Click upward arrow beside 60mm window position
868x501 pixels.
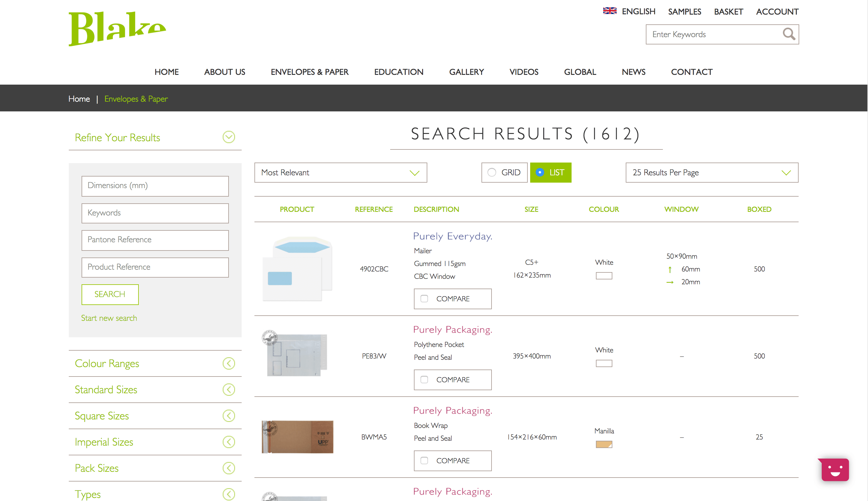coord(670,269)
